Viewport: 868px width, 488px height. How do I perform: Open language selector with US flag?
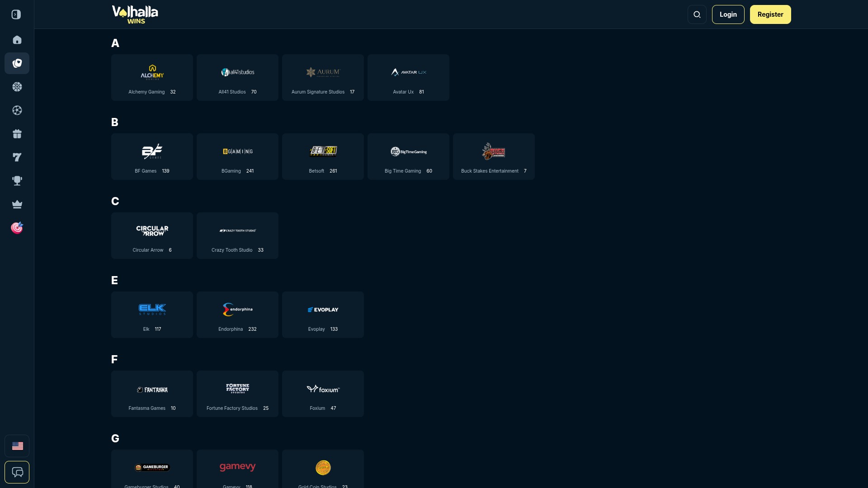click(x=17, y=446)
